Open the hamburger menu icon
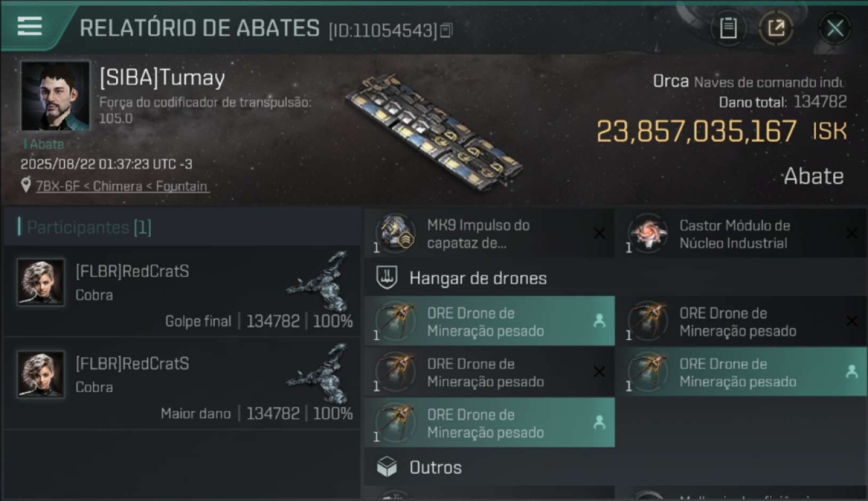This screenshot has width=868, height=501. (x=29, y=26)
